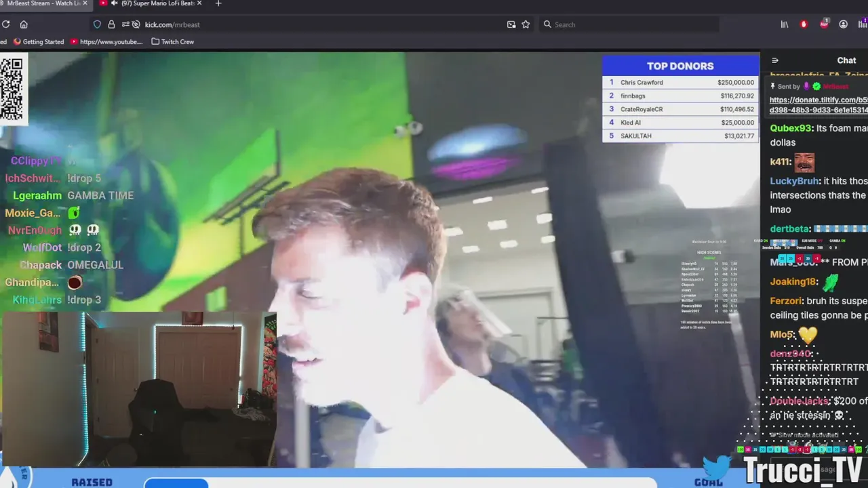868x488 pixels.
Task: Click the k411 username in chat
Action: [779, 162]
